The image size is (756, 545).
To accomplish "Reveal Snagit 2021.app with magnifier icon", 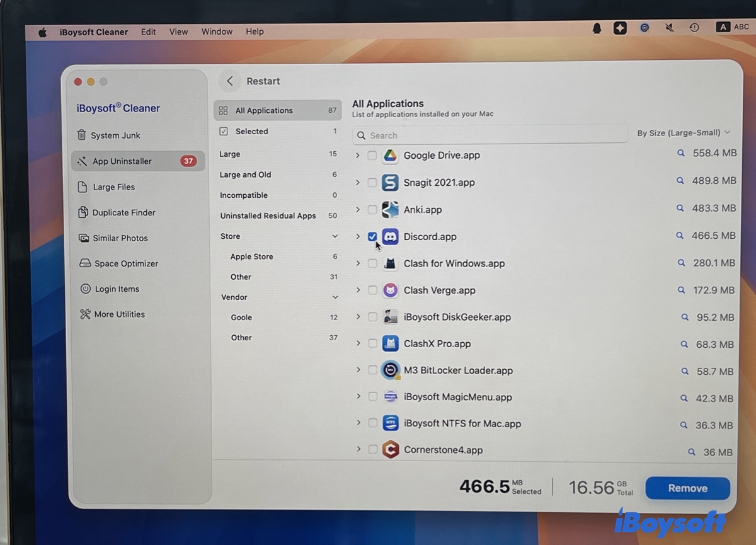I will tap(680, 180).
